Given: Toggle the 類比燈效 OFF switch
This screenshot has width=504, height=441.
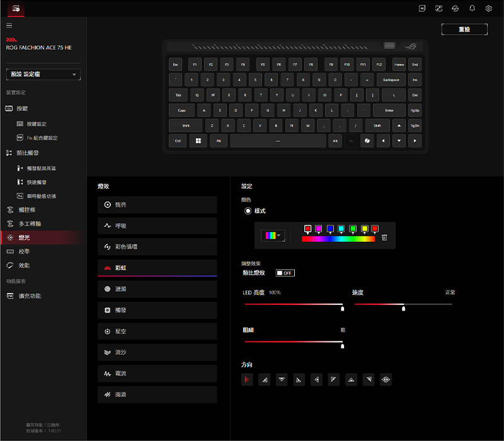Looking at the screenshot, I should (285, 273).
